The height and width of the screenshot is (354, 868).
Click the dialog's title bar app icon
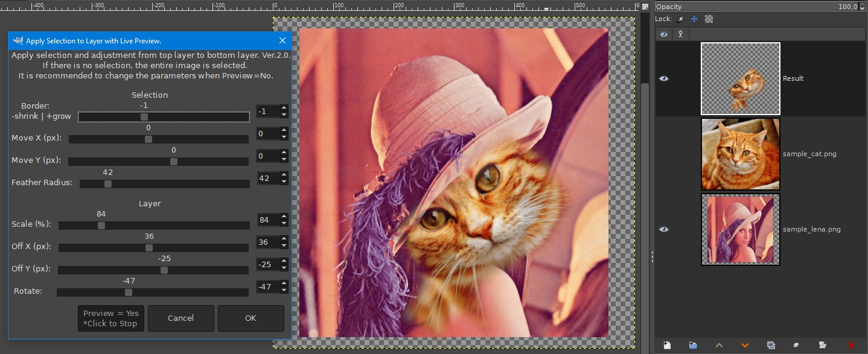[x=18, y=40]
